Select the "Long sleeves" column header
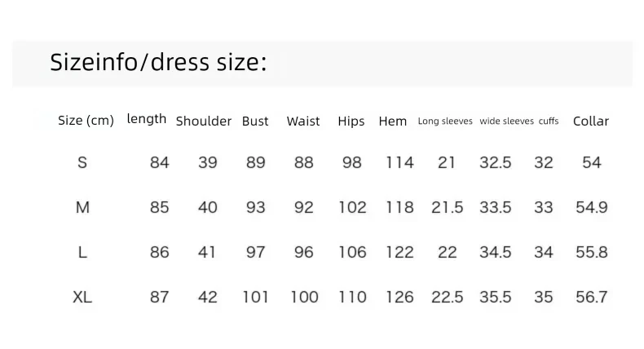 pos(445,121)
